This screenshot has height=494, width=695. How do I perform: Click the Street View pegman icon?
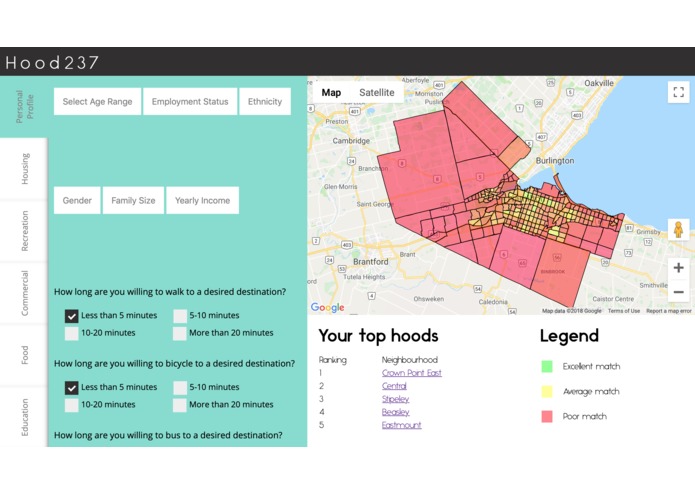point(678,229)
